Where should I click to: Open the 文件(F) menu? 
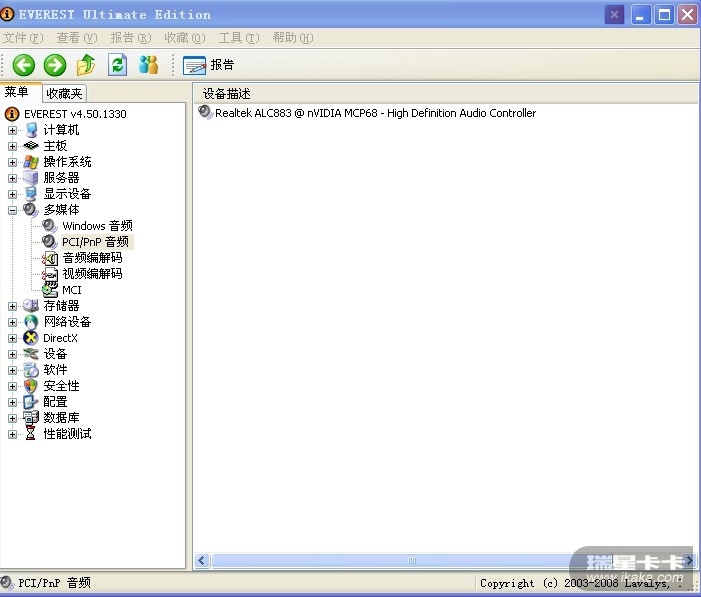[23, 38]
